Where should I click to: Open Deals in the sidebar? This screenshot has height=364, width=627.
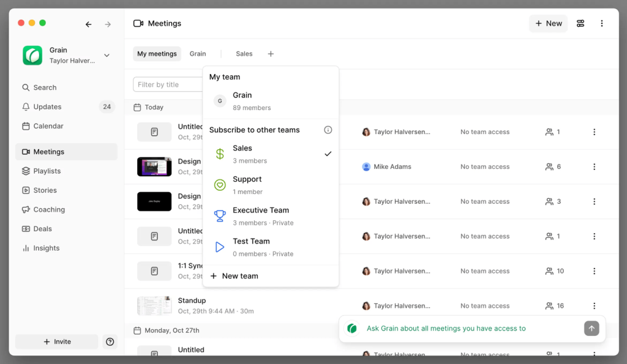(x=66, y=229)
